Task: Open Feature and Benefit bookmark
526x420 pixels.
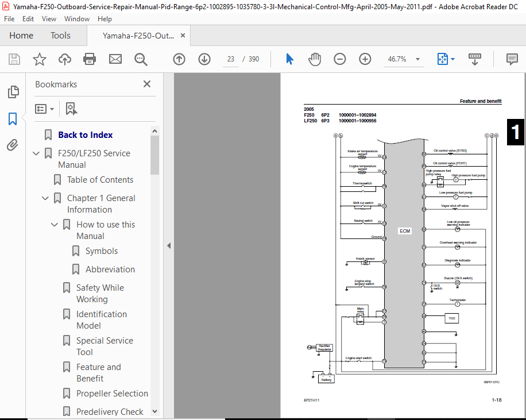Action: (98, 373)
